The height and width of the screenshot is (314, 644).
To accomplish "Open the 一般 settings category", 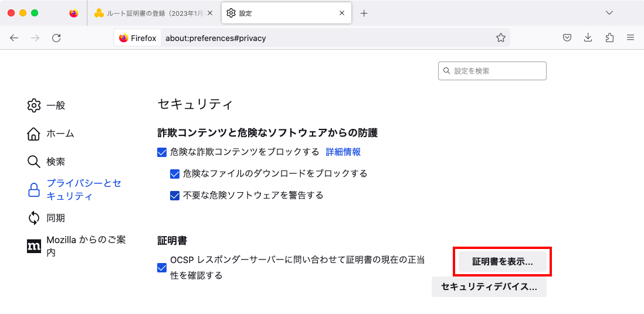I will [46, 105].
